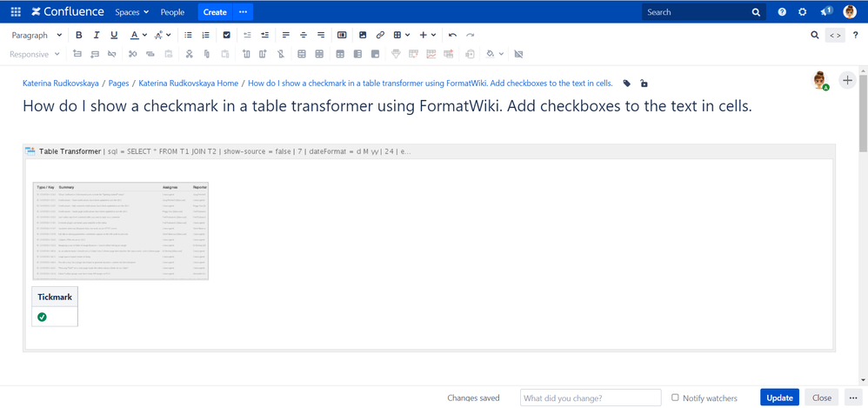
Task: Expand text color picker arrow
Action: pos(144,35)
